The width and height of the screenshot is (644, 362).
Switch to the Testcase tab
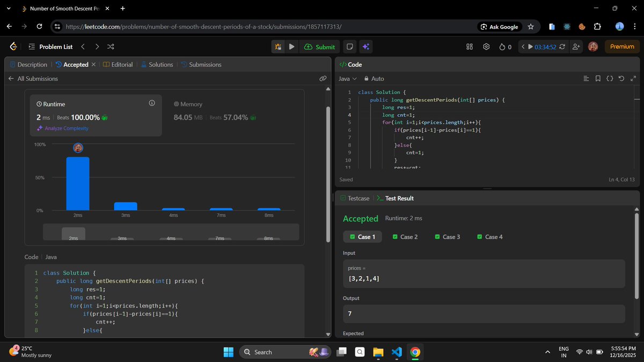[354, 198]
